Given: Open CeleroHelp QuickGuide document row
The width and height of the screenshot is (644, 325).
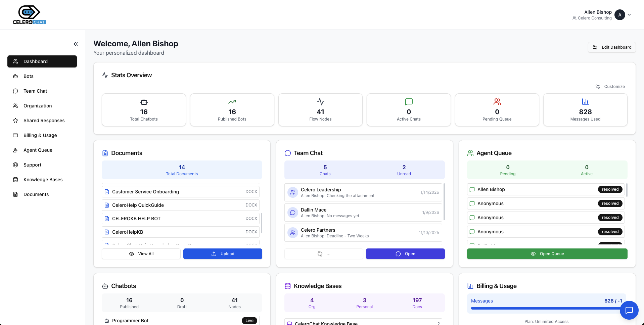Looking at the screenshot, I should click(181, 205).
